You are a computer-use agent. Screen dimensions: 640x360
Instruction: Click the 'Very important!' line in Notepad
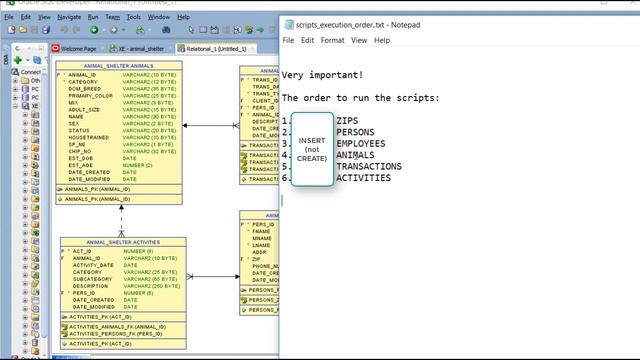click(x=322, y=75)
